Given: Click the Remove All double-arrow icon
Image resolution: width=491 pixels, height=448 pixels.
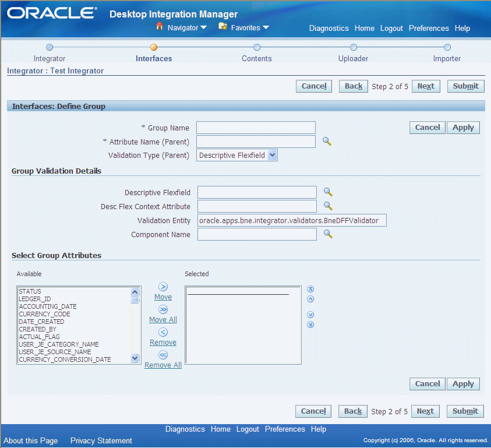Looking at the screenshot, I should coord(163,355).
